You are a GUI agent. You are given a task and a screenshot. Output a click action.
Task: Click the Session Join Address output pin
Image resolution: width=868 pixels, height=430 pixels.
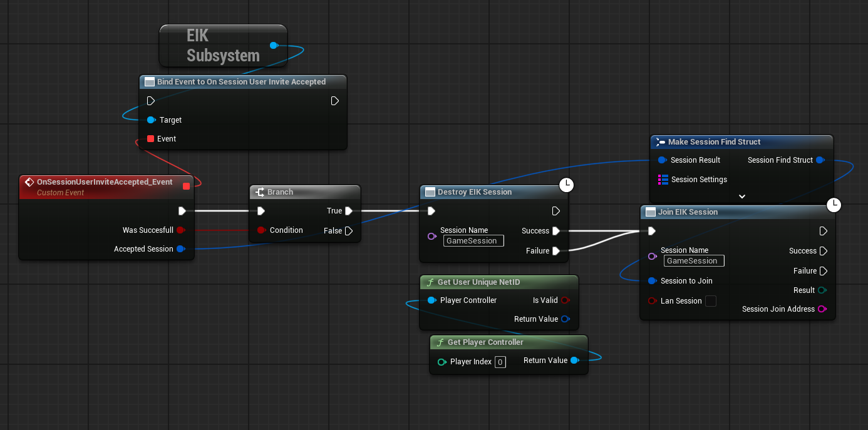click(x=822, y=309)
